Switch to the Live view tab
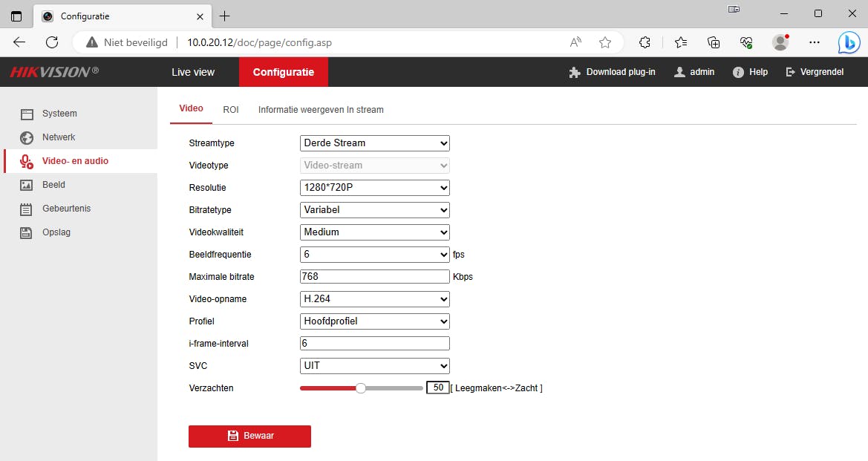This screenshot has width=868, height=461. 192,72
